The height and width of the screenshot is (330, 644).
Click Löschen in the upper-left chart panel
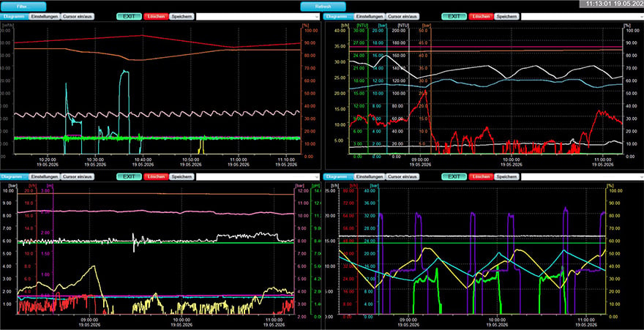156,16
